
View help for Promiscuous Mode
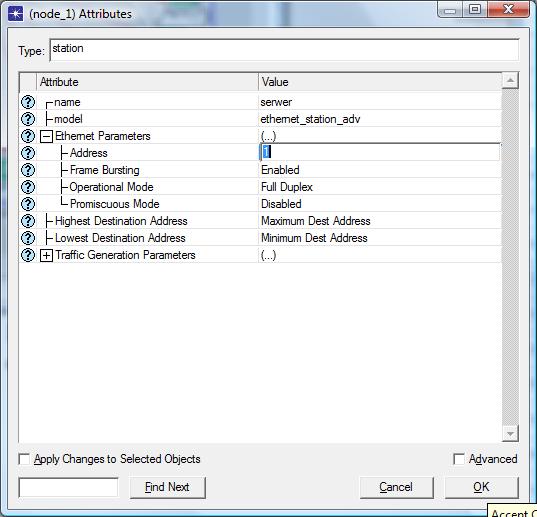pyautogui.click(x=28, y=204)
